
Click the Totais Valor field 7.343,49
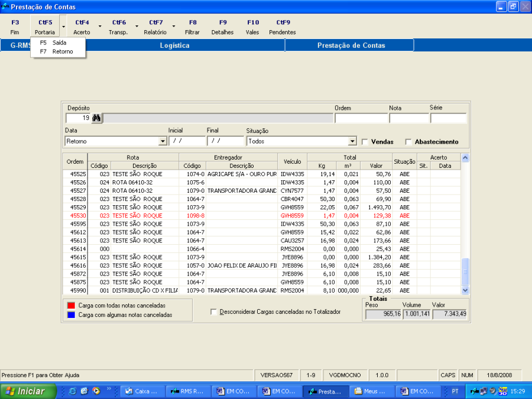point(450,314)
